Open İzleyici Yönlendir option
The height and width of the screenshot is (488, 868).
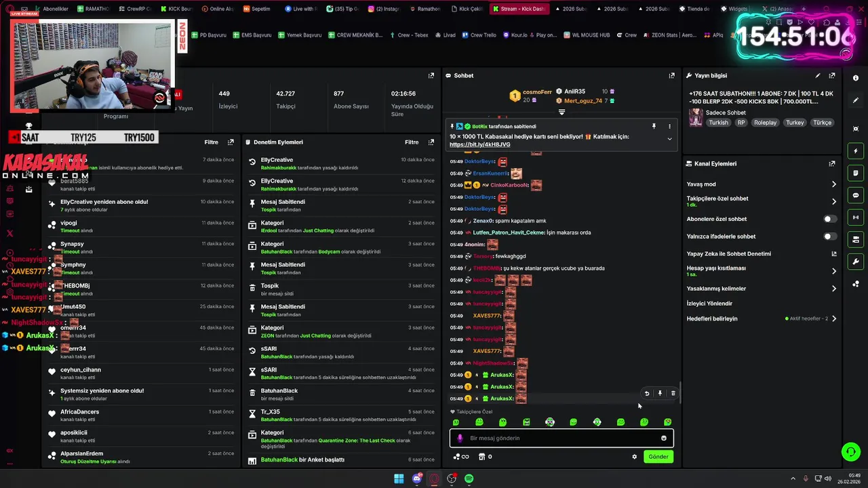pos(709,304)
